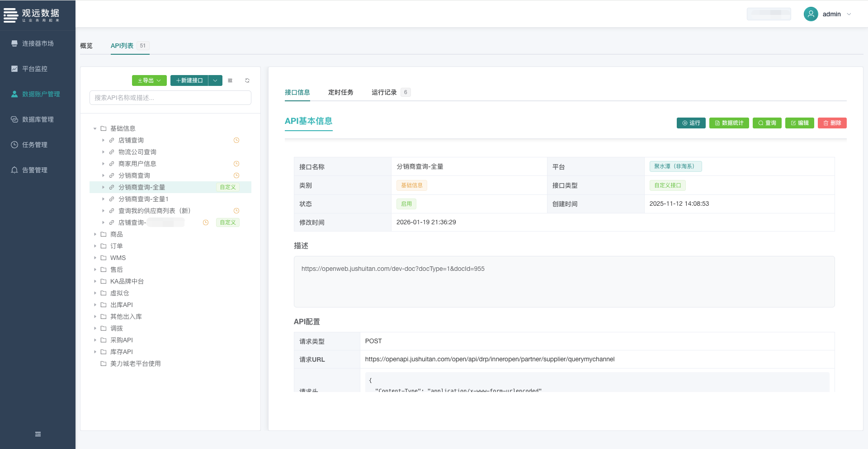This screenshot has height=449, width=868.
Task: Switch to the 概览 tab
Action: pos(86,46)
